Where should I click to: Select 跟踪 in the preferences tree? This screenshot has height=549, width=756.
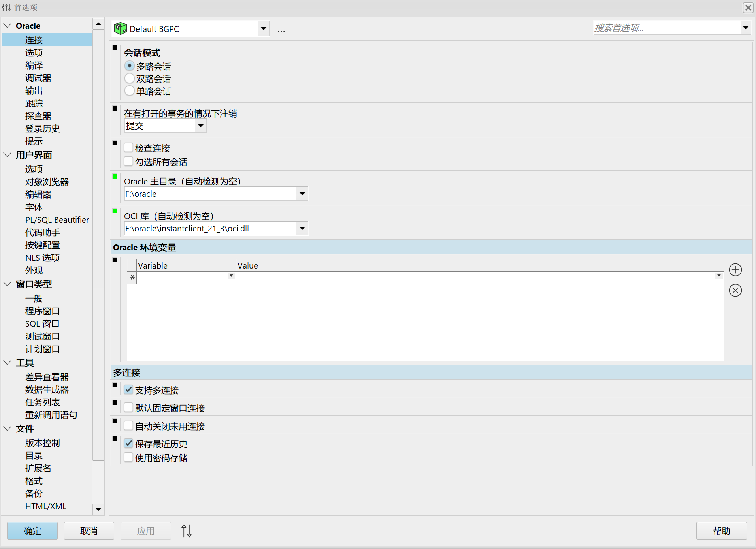click(x=34, y=103)
